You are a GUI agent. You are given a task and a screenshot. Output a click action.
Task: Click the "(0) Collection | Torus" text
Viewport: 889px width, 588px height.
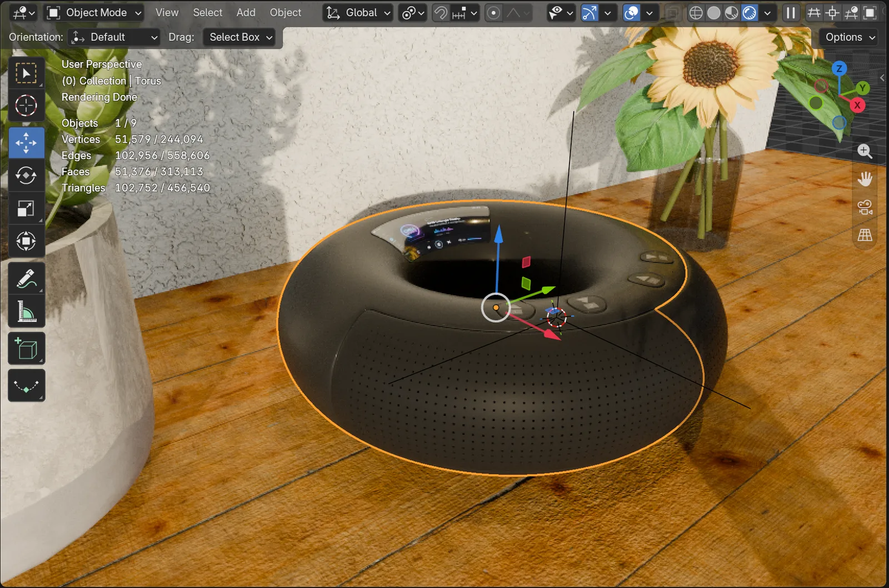click(111, 81)
